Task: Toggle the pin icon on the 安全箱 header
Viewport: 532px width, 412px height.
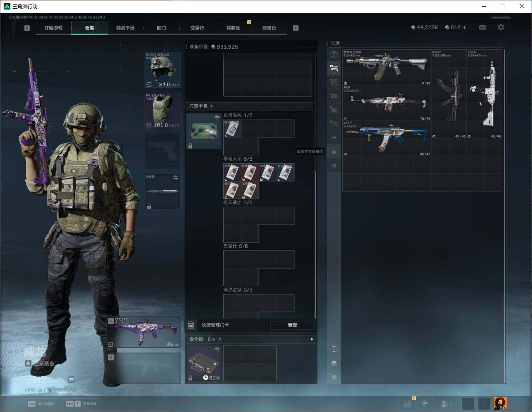Action: (312, 339)
